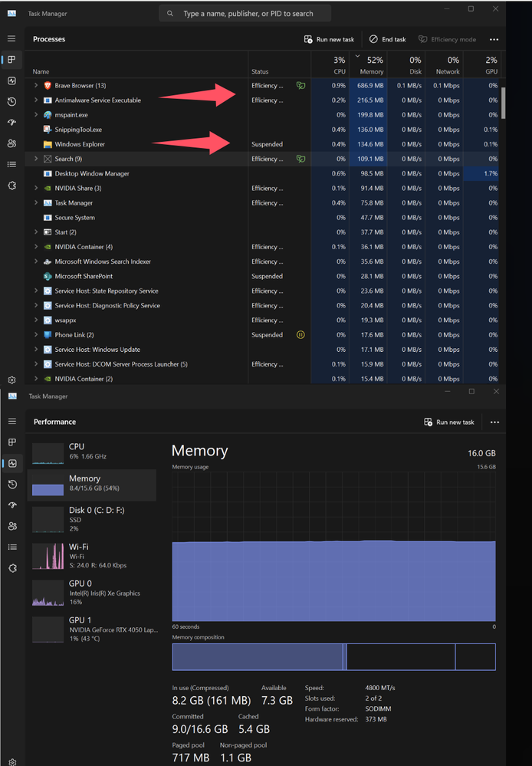Select Processes sidebar icon in top window

click(x=11, y=60)
